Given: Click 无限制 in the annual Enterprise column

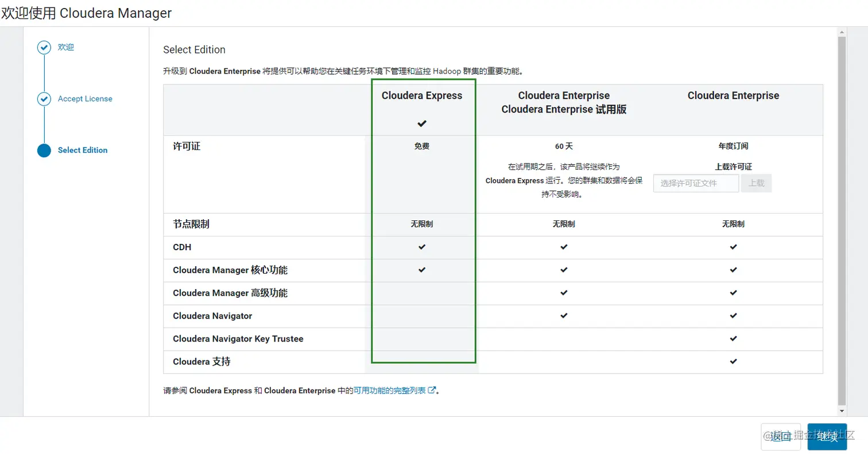Looking at the screenshot, I should pos(733,224).
